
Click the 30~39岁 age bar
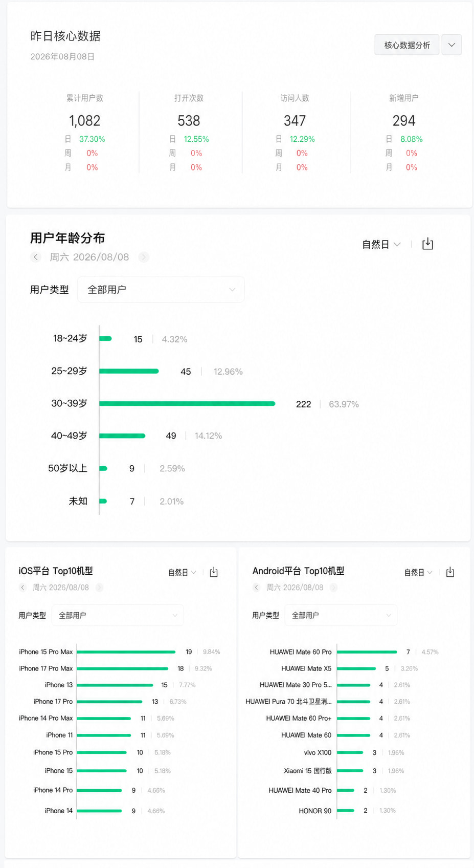pos(187,404)
